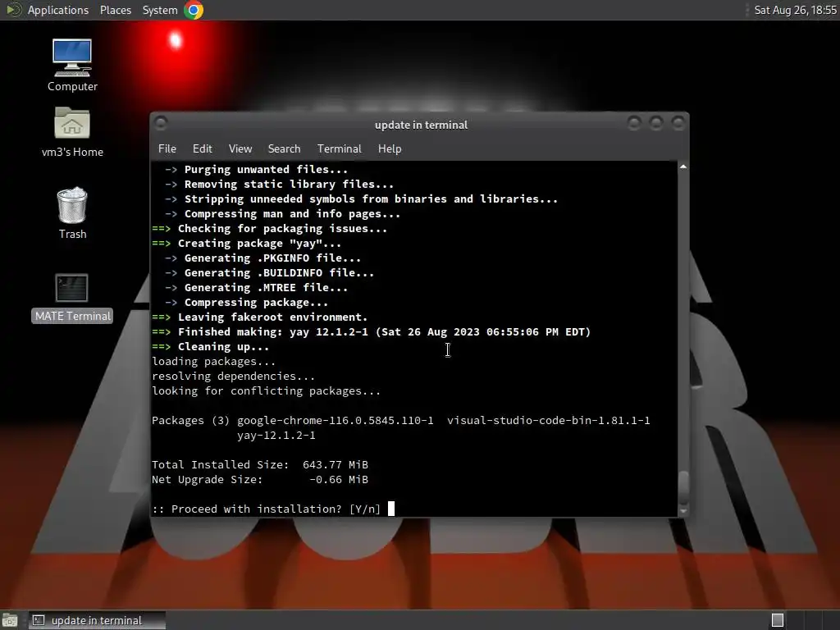Maximize the update in terminal window

pyautogui.click(x=656, y=123)
